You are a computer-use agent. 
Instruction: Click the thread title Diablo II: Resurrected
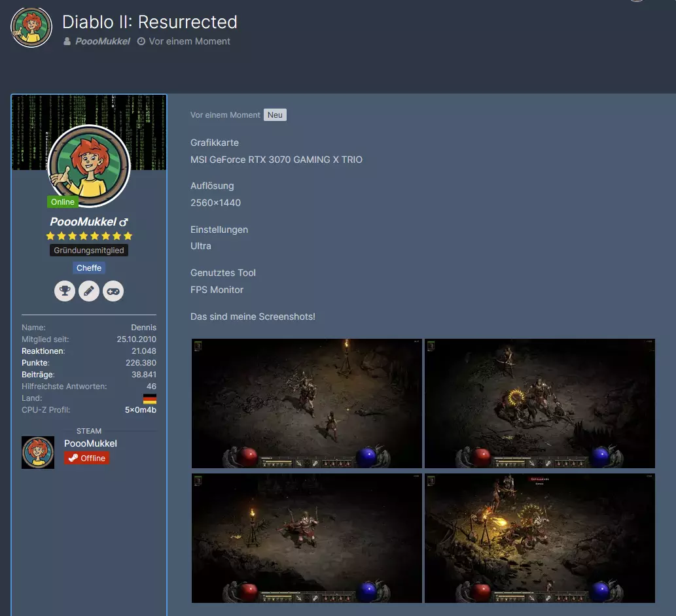click(150, 22)
